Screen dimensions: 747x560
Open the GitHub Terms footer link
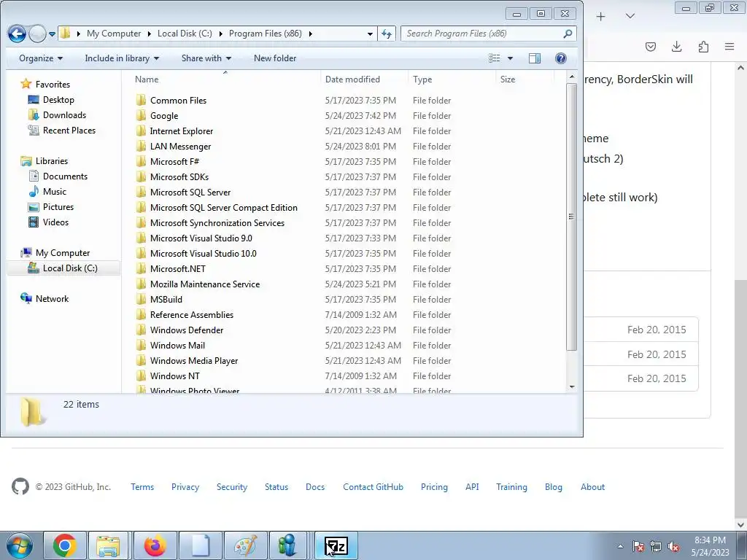pyautogui.click(x=142, y=486)
